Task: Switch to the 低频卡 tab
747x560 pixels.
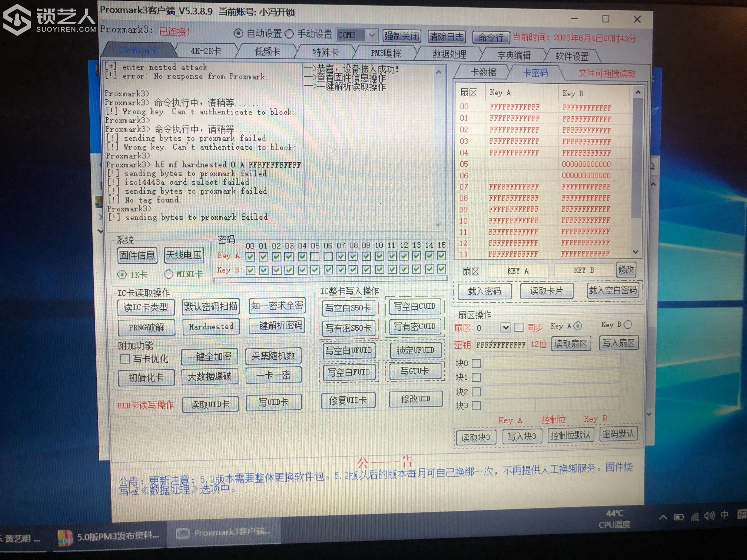Action: [267, 52]
